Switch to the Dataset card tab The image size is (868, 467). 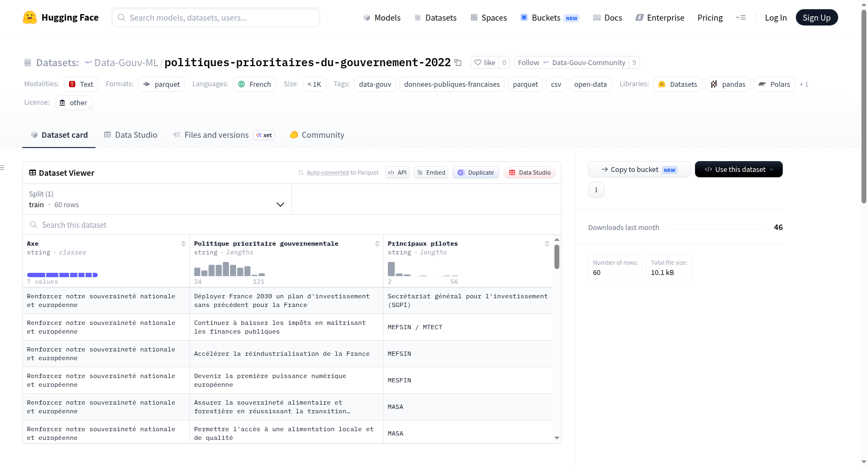[59, 135]
